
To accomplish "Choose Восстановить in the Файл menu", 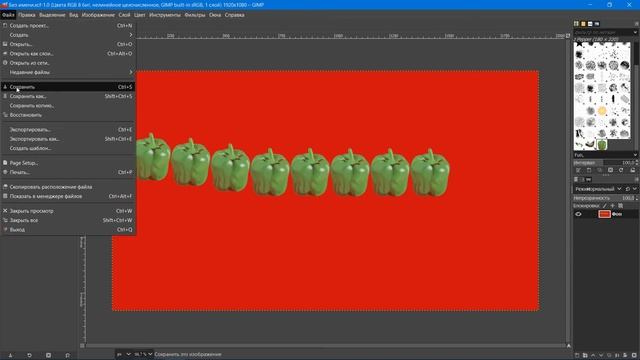I will [x=68, y=115].
